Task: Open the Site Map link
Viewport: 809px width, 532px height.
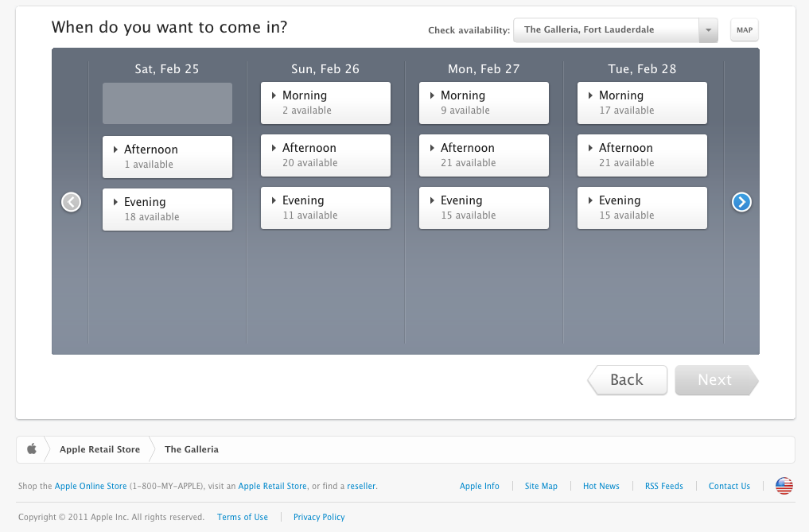Action: point(541,486)
